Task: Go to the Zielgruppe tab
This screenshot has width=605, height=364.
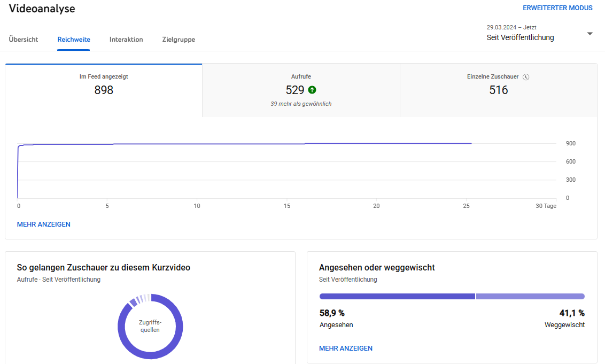Action: click(179, 40)
